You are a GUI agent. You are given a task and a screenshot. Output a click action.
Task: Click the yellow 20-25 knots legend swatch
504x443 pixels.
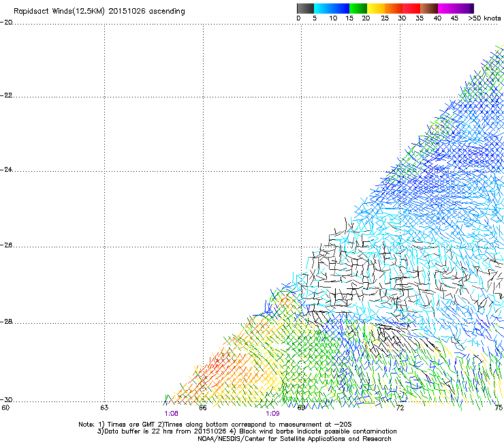coord(376,8)
